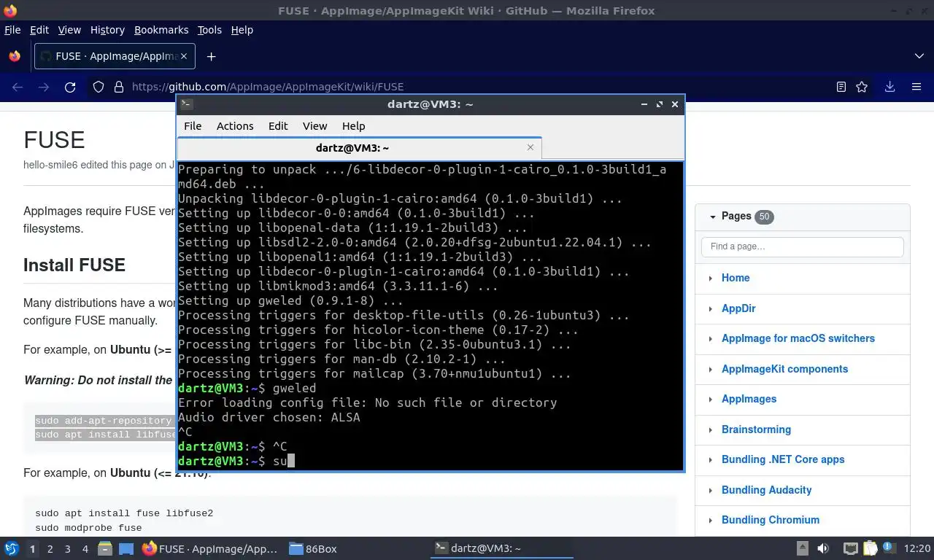
Task: Open Firefox View pinned button
Action: 15,56
